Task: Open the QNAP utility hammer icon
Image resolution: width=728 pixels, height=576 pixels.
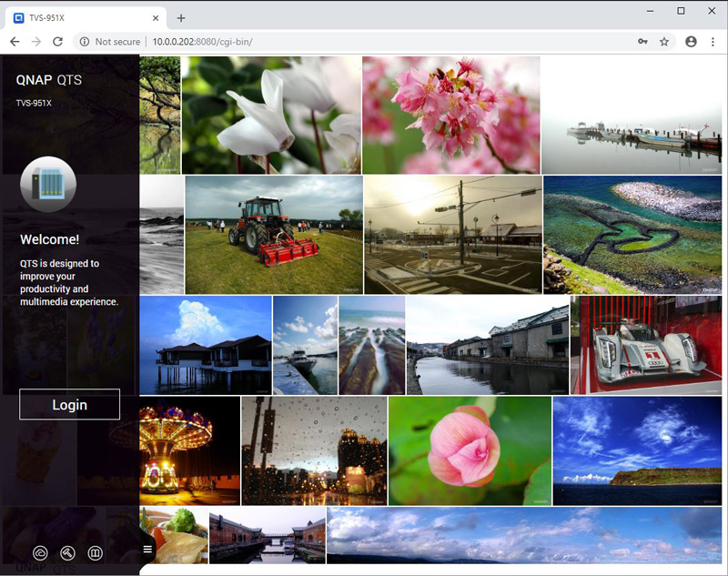Action: pyautogui.click(x=67, y=552)
